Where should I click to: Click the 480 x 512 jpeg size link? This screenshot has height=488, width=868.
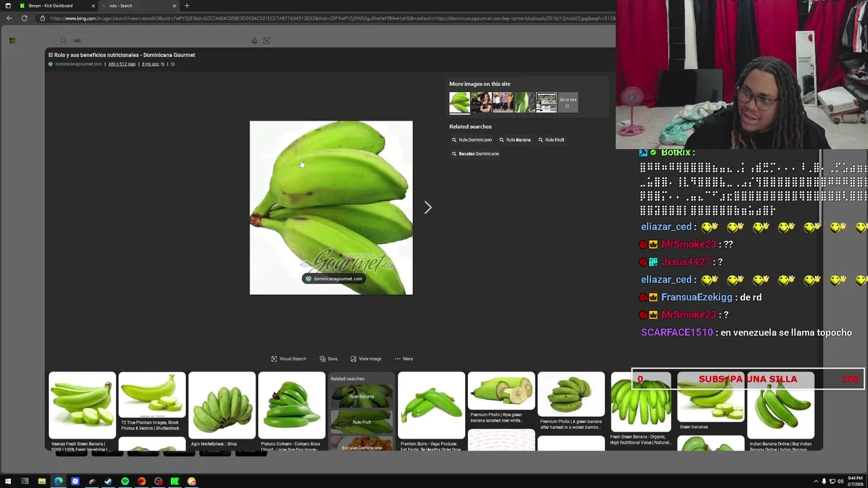[122, 64]
